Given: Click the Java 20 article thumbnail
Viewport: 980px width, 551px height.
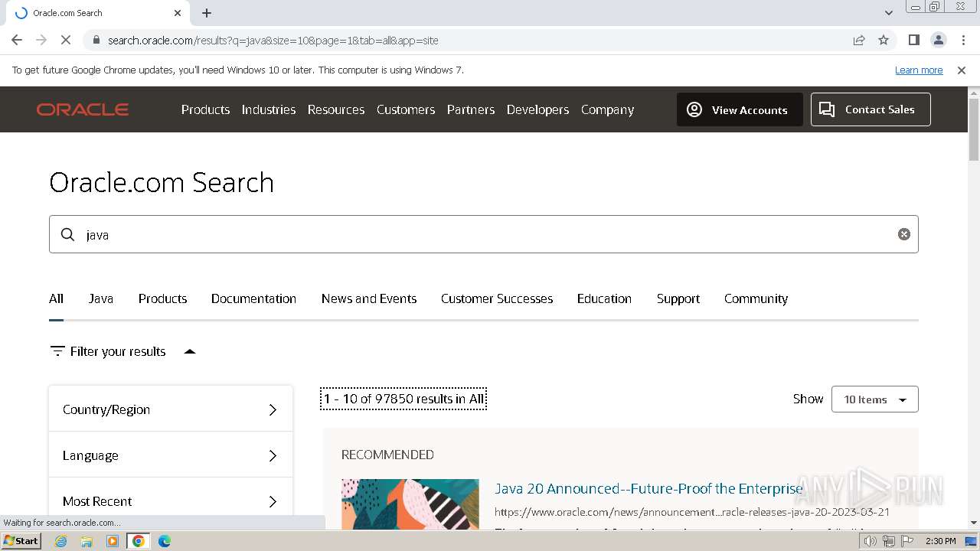Looking at the screenshot, I should click(410, 504).
